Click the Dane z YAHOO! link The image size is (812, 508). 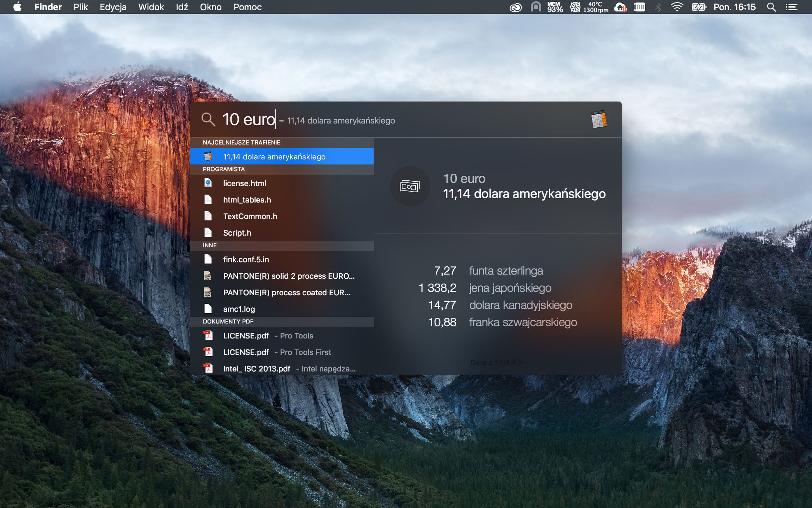point(497,362)
